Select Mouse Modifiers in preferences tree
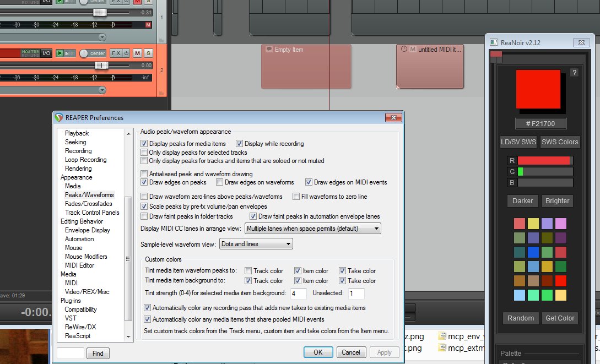This screenshot has width=600, height=364. coord(86,256)
